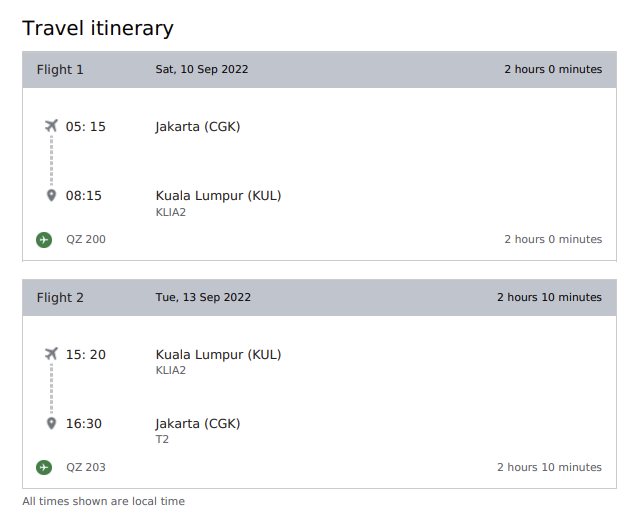Click the green airline icon beside QZ 200

tap(44, 240)
